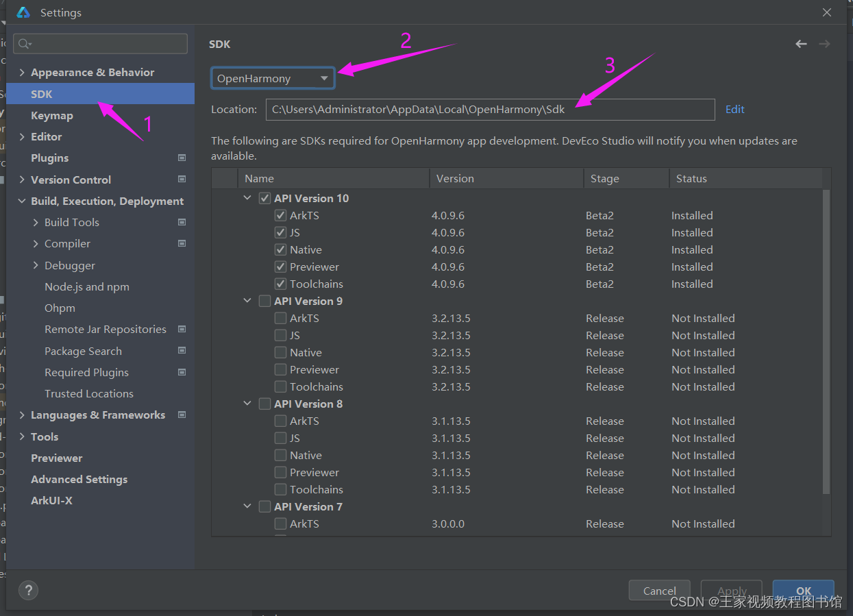Click the project-level icon beside Build Tools
Screen dimensions: 853x616
(182, 222)
